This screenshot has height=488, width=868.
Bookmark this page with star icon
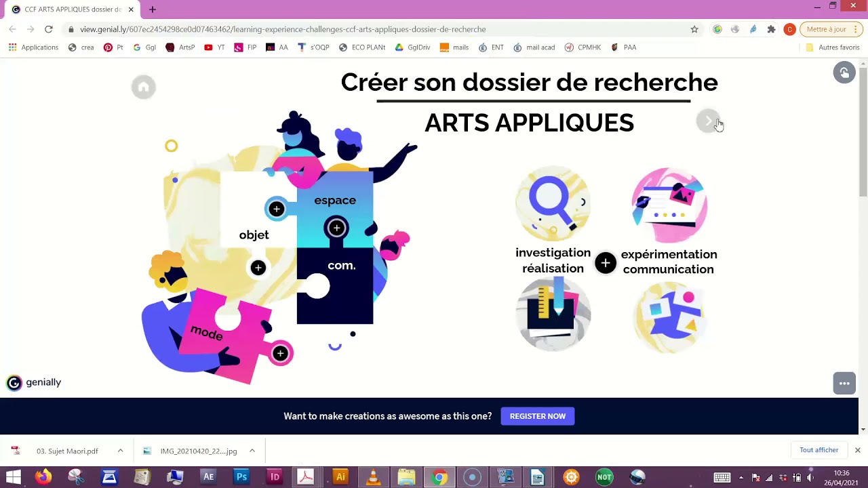(x=694, y=29)
